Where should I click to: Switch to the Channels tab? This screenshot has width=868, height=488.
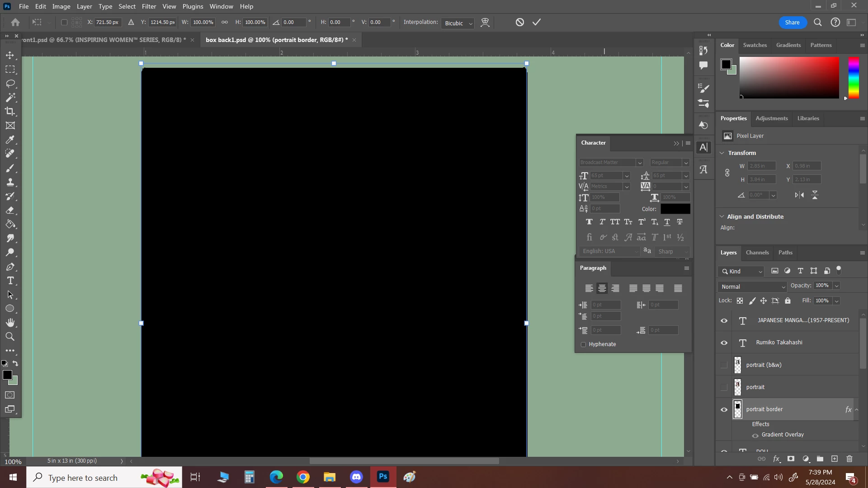tap(757, 253)
